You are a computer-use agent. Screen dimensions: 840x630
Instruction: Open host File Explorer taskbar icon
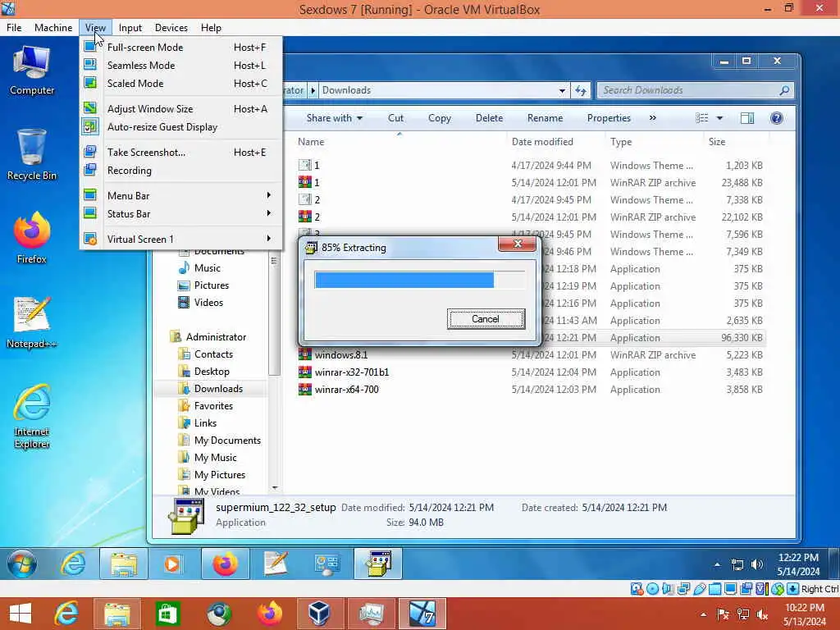[x=117, y=614]
